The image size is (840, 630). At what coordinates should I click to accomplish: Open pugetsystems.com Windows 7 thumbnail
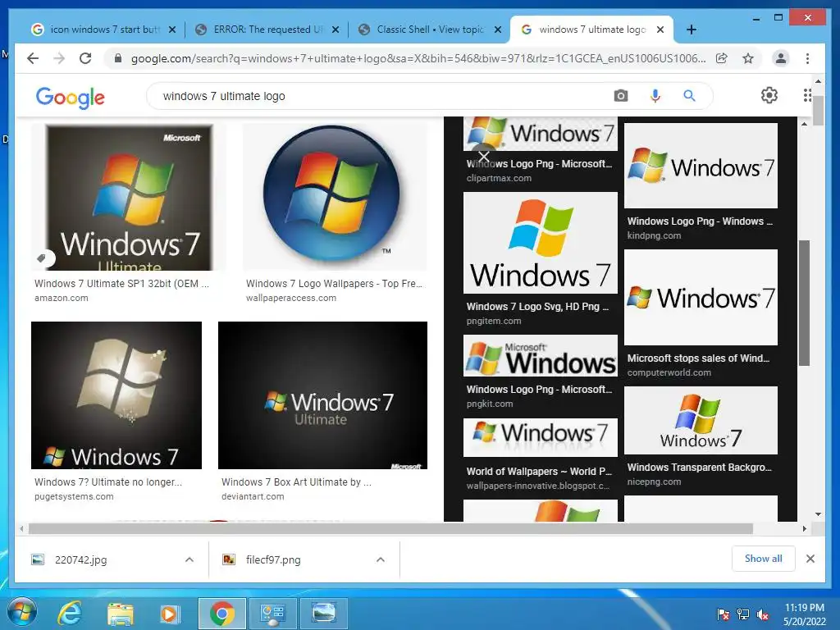pyautogui.click(x=116, y=395)
